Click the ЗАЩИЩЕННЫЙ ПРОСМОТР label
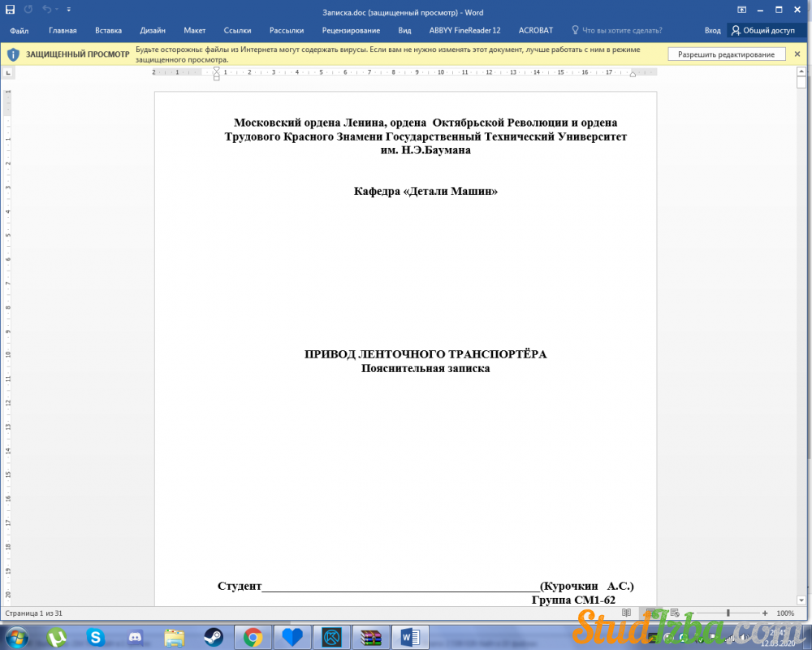The image size is (812, 650). [x=78, y=54]
